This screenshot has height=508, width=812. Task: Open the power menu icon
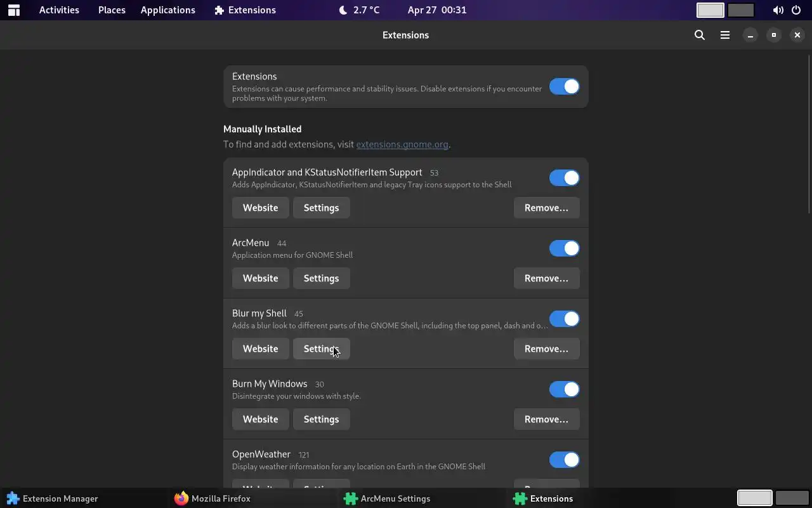796,10
